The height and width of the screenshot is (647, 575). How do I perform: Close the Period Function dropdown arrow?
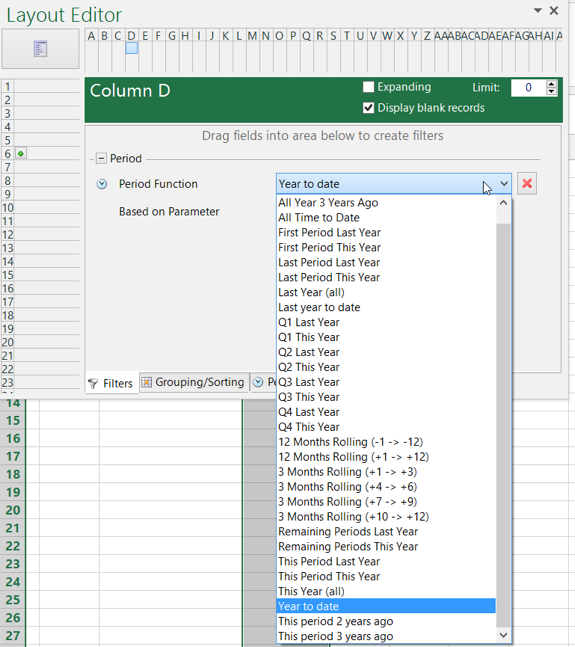504,184
